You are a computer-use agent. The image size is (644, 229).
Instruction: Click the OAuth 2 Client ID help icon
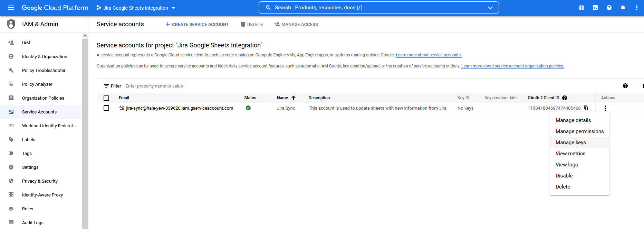click(x=565, y=98)
